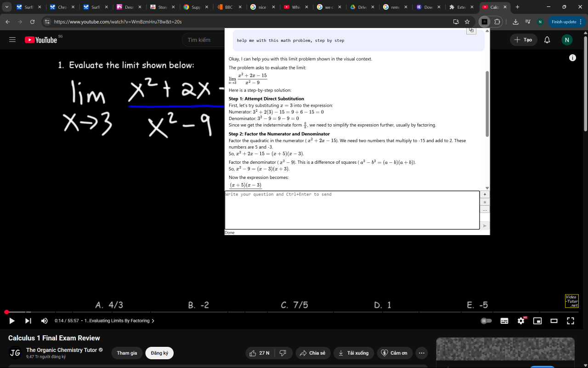Open the JG channel avatar
Image resolution: width=588 pixels, height=368 pixels.
click(x=15, y=353)
